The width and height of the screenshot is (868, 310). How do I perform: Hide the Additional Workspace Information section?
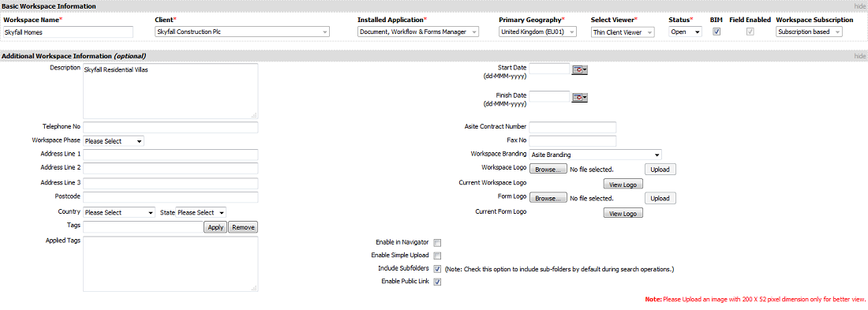coord(859,56)
